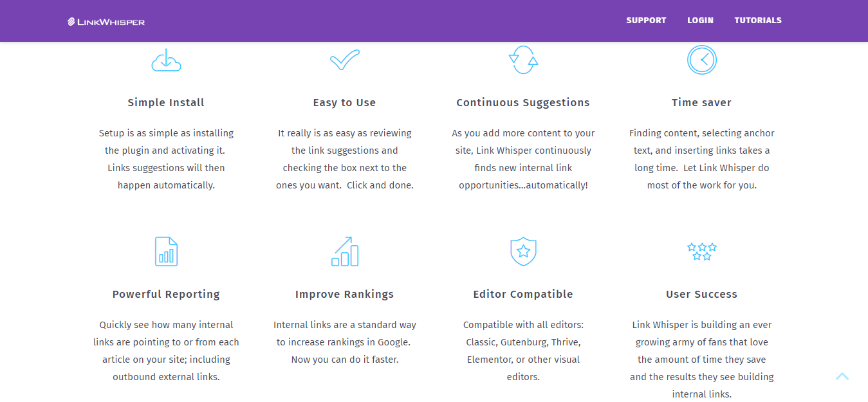Click the User Success heading
Screen dimensions: 868x402
pos(701,294)
